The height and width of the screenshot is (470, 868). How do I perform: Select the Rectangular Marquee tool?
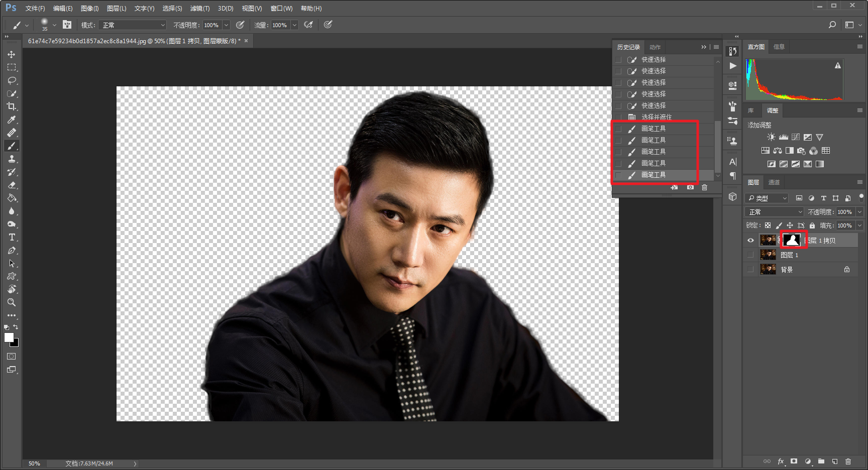(x=12, y=67)
